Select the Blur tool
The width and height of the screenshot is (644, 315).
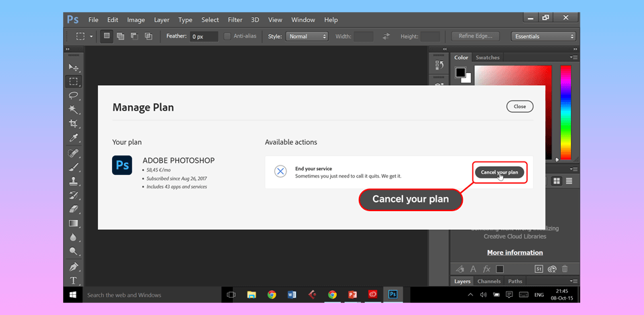tap(74, 237)
